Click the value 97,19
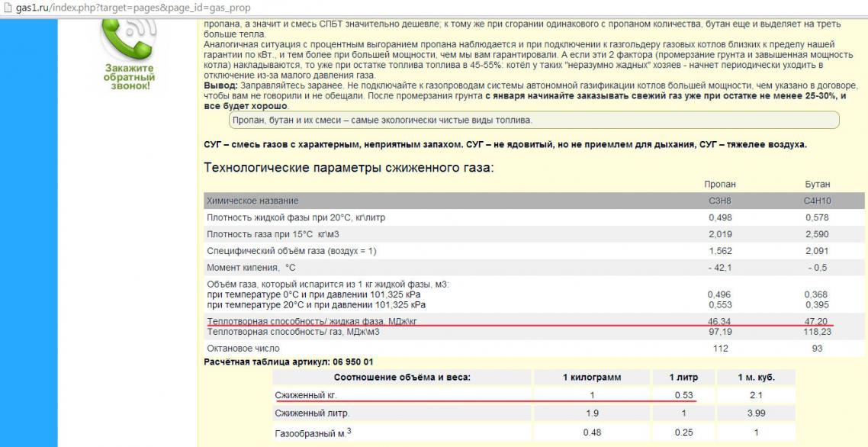Viewport: 868px width, 447px height. [719, 332]
